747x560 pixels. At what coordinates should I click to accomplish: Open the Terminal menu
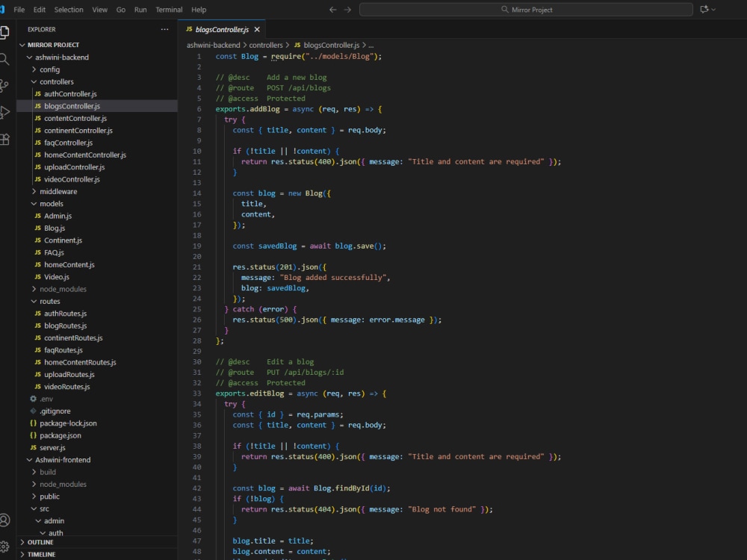(169, 10)
